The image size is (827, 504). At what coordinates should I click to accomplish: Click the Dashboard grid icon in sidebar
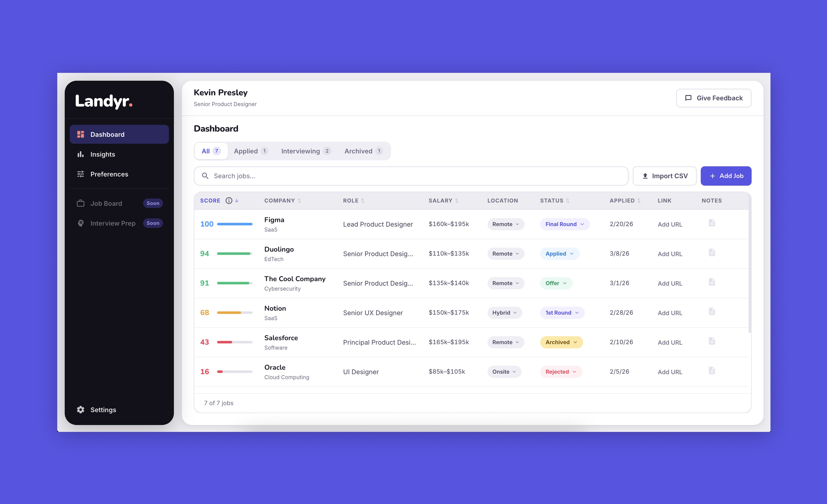pos(81,135)
